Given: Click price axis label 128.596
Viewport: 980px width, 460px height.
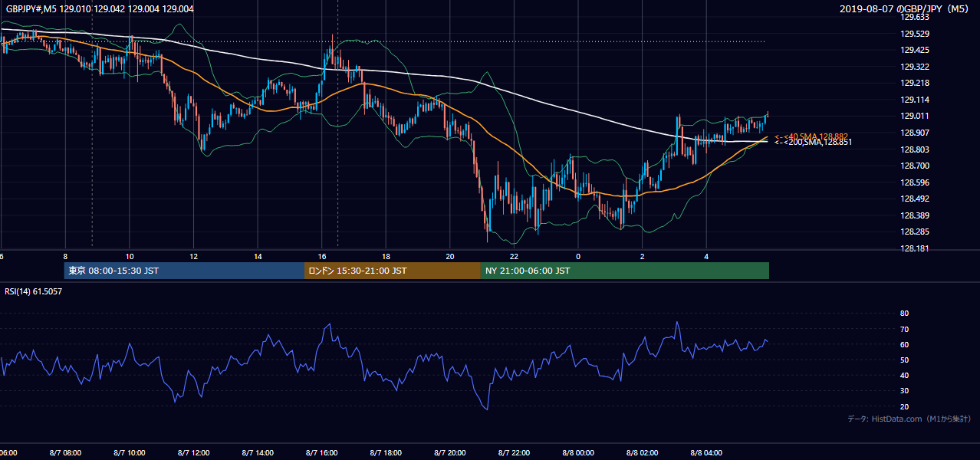Looking at the screenshot, I should (x=915, y=182).
